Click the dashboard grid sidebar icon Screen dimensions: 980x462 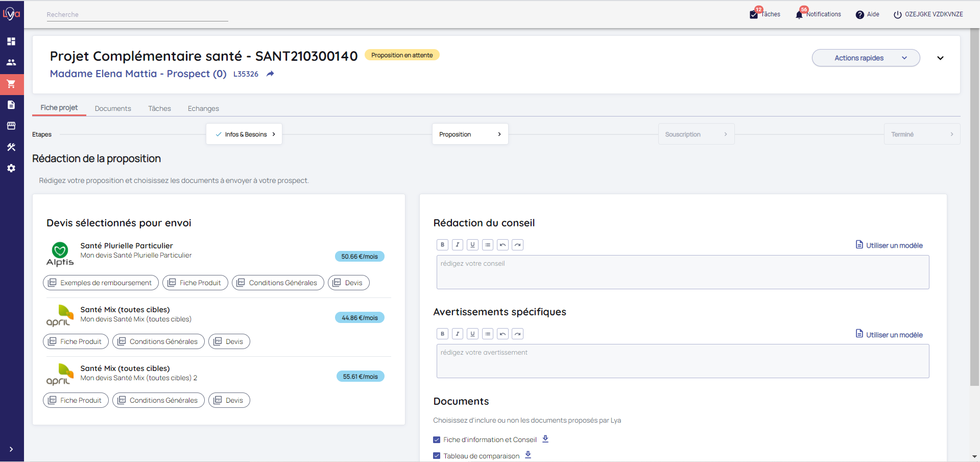tap(11, 41)
